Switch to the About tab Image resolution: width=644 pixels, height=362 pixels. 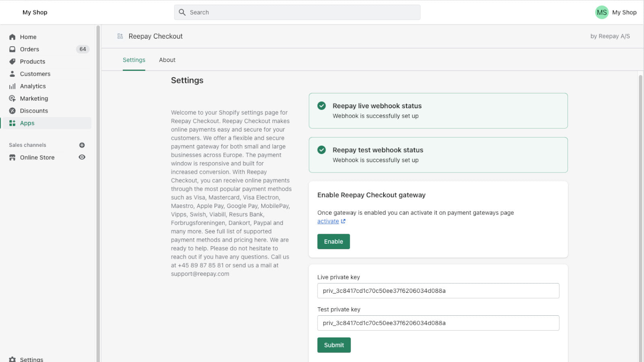point(167,60)
